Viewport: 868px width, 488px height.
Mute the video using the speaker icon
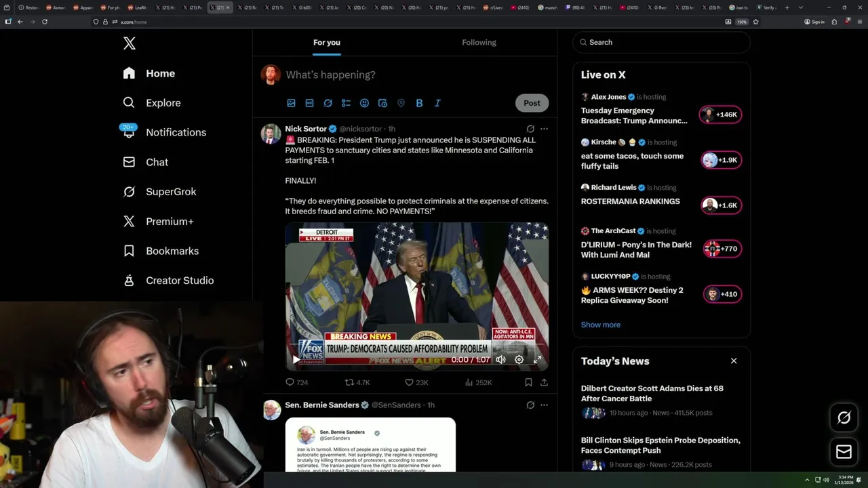(x=500, y=360)
